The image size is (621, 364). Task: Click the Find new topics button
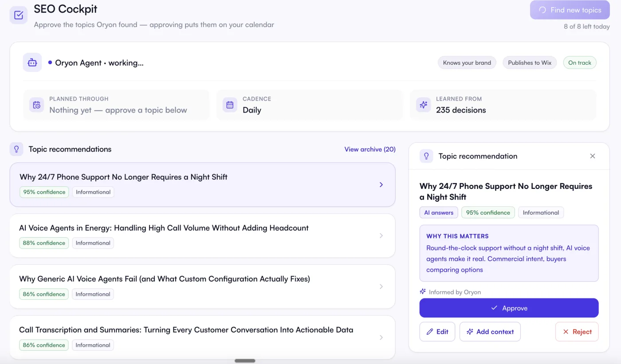[570, 10]
